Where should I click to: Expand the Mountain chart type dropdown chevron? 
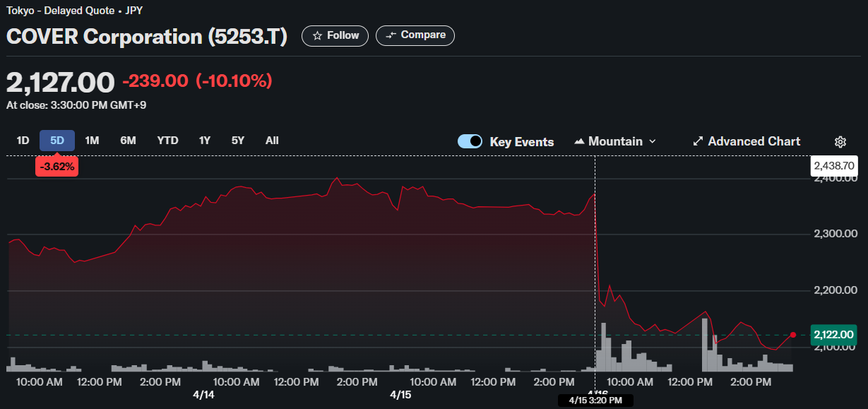click(x=653, y=141)
